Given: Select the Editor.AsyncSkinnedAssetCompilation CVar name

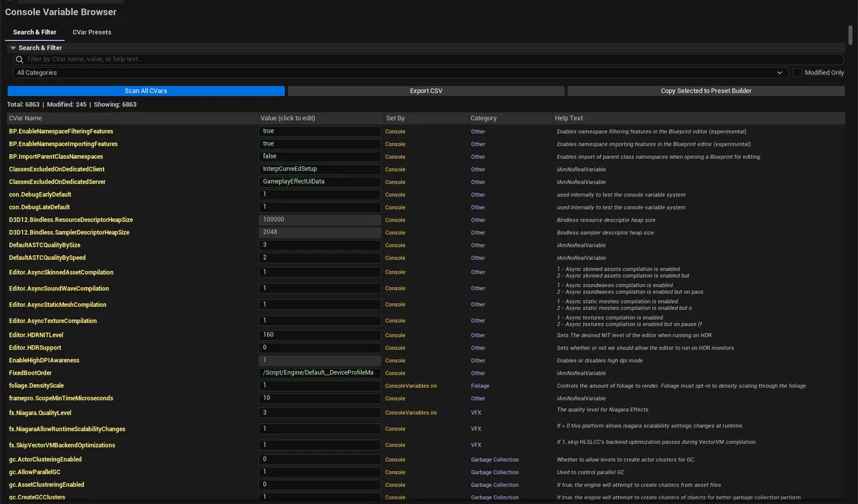Looking at the screenshot, I should (x=61, y=272).
